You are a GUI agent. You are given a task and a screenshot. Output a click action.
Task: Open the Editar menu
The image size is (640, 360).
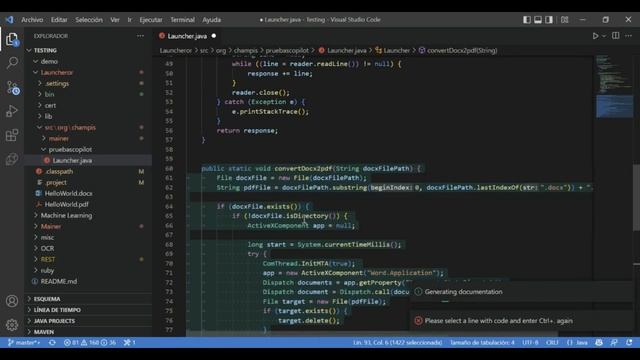pos(59,20)
